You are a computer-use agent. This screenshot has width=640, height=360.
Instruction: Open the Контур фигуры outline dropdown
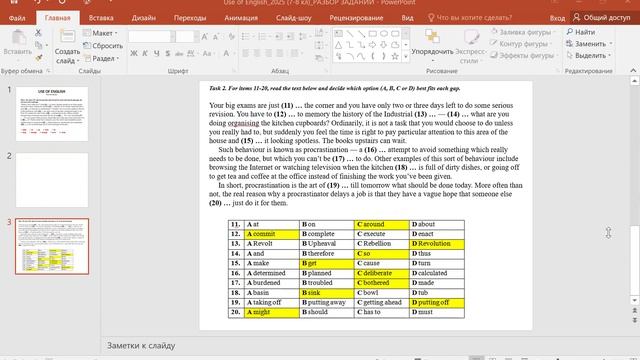point(521,44)
